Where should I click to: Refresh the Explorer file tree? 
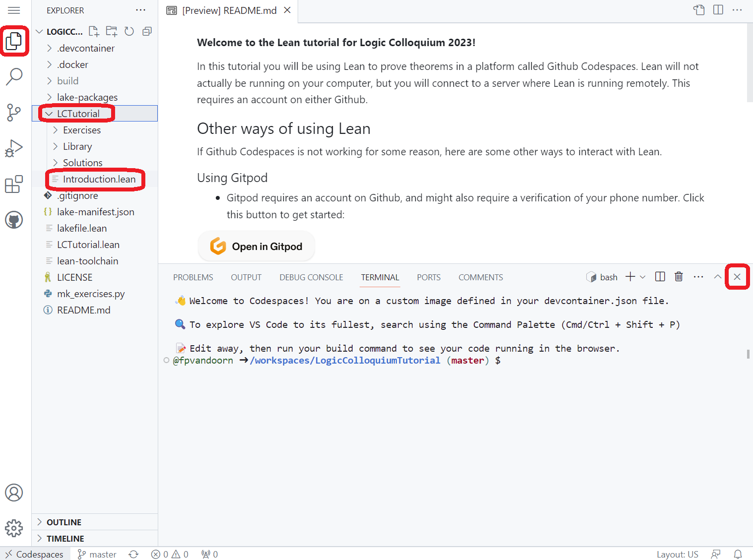[x=129, y=31]
